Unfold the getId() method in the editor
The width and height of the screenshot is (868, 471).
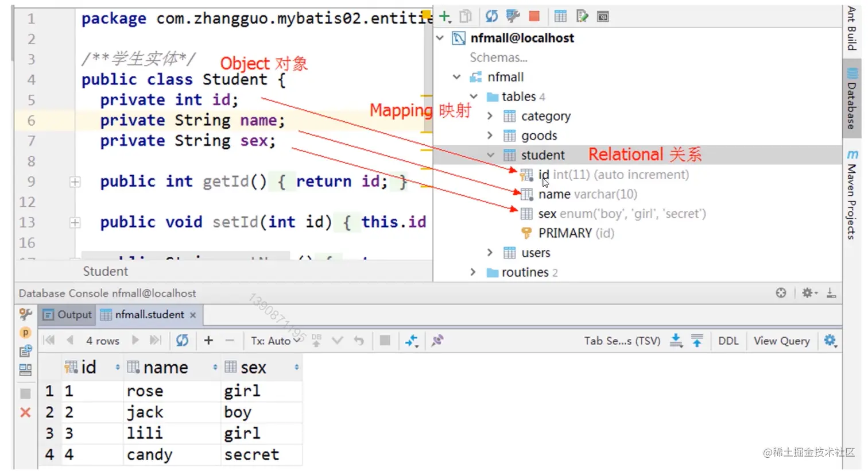point(75,182)
